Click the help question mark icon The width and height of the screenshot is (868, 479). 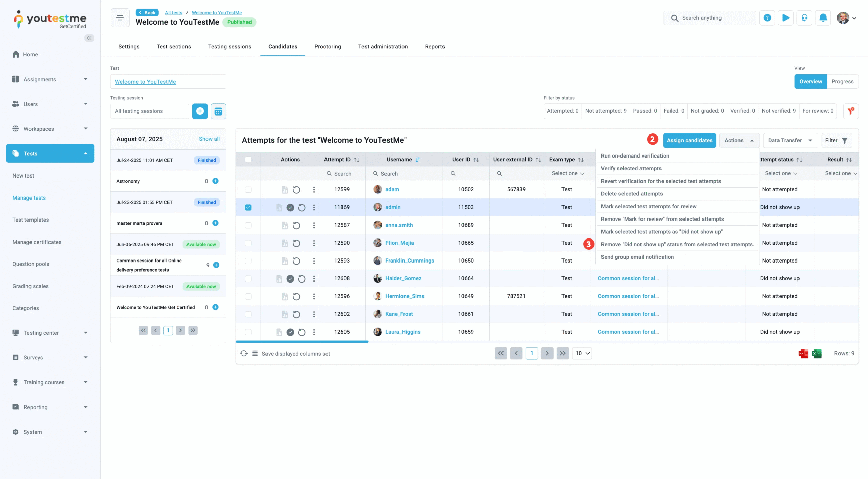pos(767,18)
